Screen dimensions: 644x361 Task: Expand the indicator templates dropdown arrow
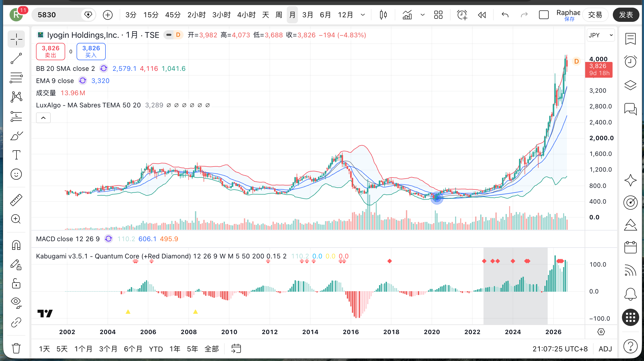[422, 15]
